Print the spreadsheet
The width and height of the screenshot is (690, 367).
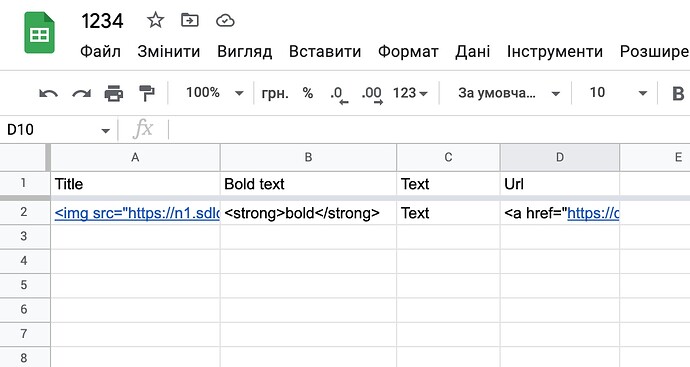click(x=114, y=93)
